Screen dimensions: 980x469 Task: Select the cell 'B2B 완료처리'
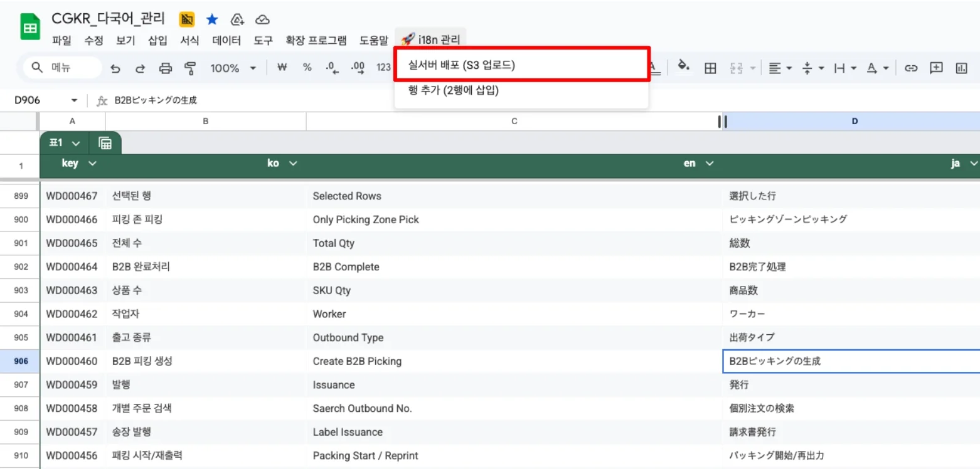point(206,267)
